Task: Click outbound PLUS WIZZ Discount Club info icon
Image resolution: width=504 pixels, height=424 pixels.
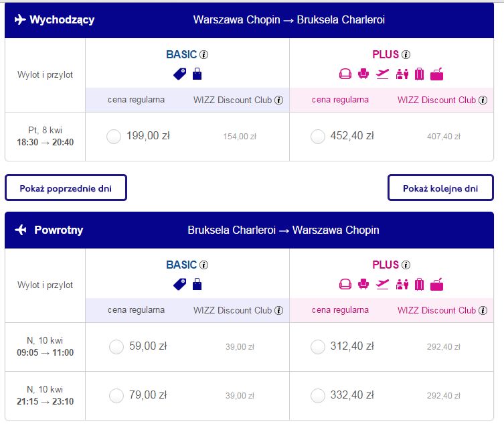Action: tap(483, 100)
